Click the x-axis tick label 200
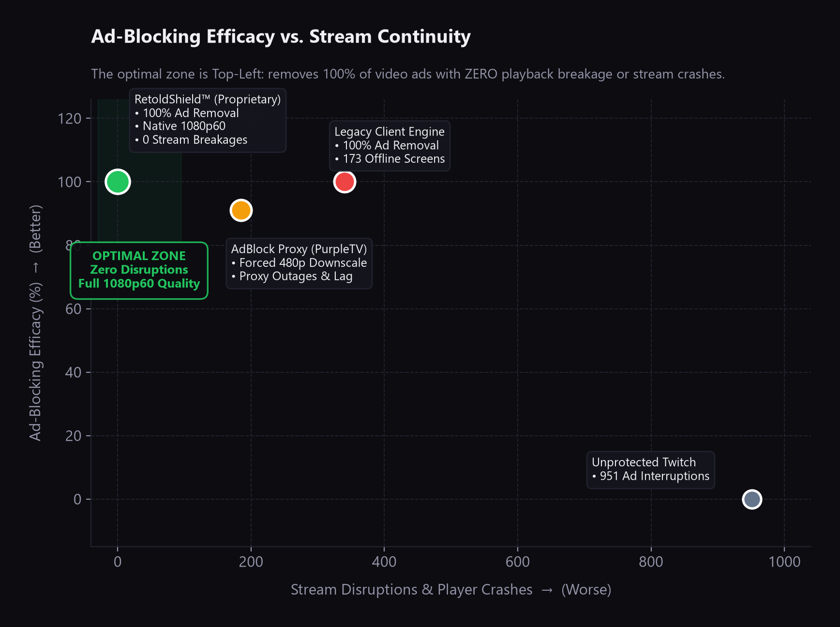 tap(251, 562)
